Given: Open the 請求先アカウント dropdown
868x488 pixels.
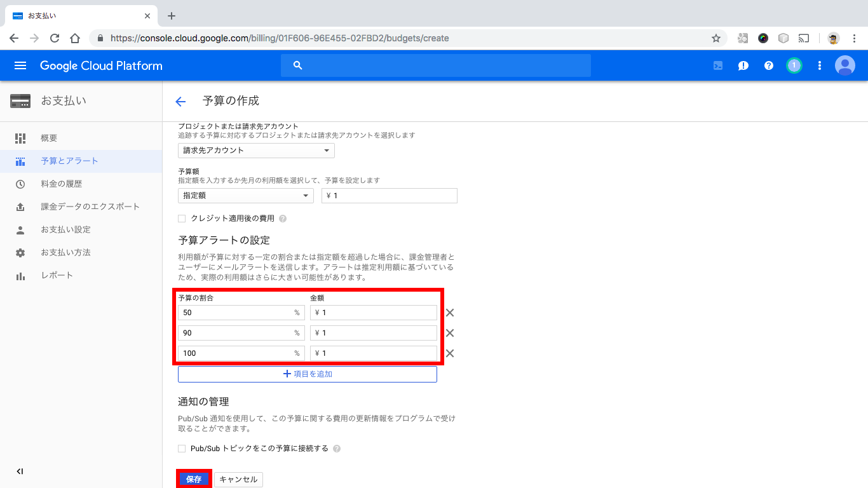Looking at the screenshot, I should tap(256, 150).
